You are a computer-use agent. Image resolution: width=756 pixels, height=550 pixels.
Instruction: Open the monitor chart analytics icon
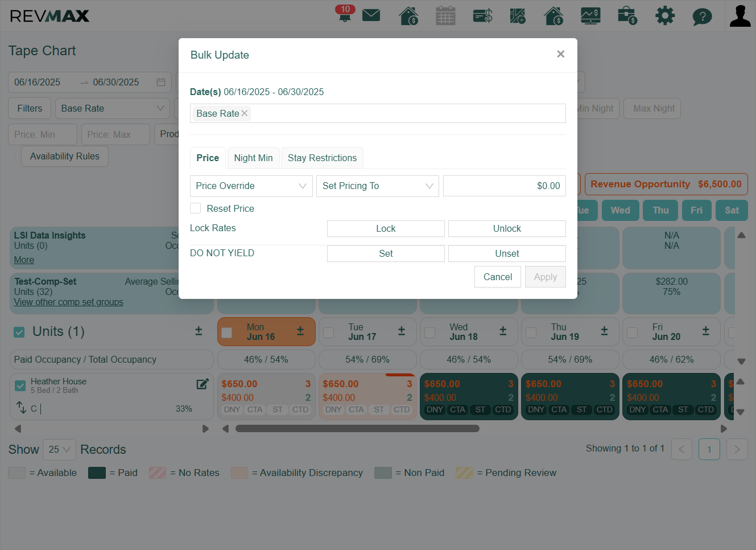590,15
